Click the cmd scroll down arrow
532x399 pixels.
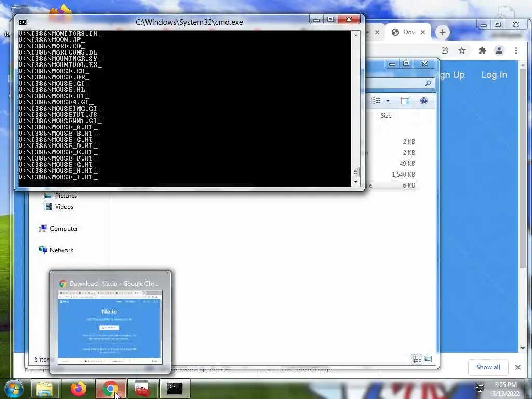tap(355, 182)
